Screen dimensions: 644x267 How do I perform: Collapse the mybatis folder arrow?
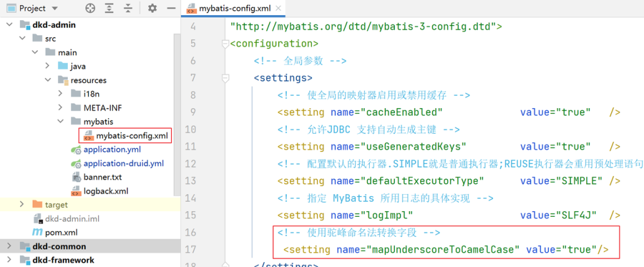[x=60, y=122]
